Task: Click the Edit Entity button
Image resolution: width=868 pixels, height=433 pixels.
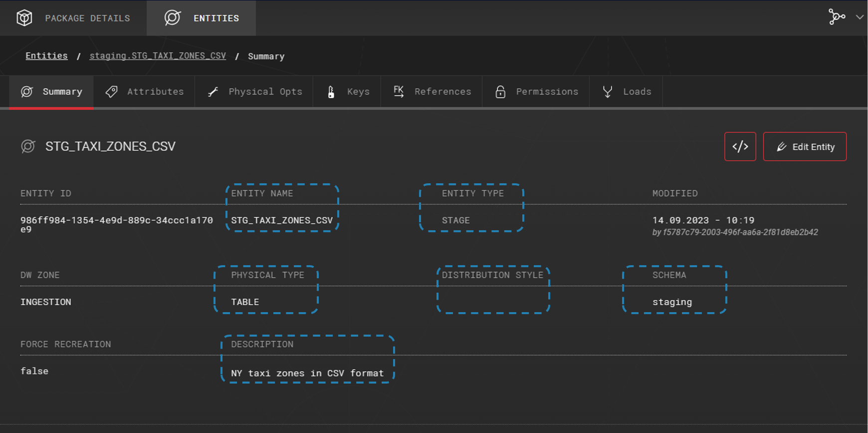Action: (x=805, y=146)
